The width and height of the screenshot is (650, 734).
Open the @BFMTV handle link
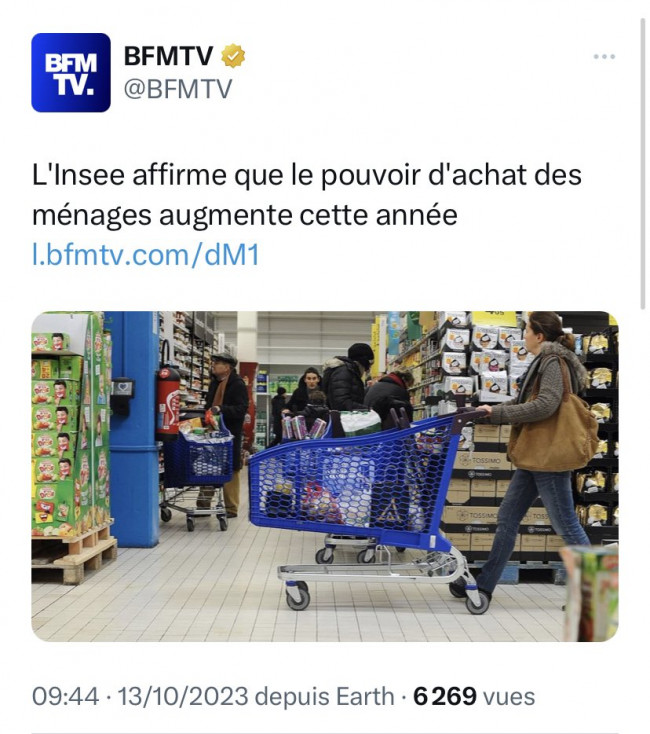[x=178, y=88]
